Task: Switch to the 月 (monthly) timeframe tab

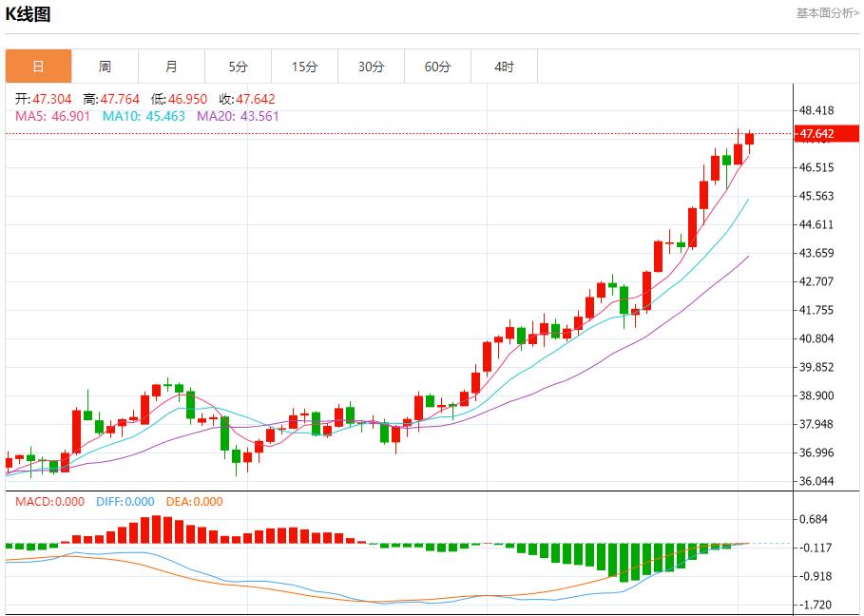Action: [x=171, y=66]
